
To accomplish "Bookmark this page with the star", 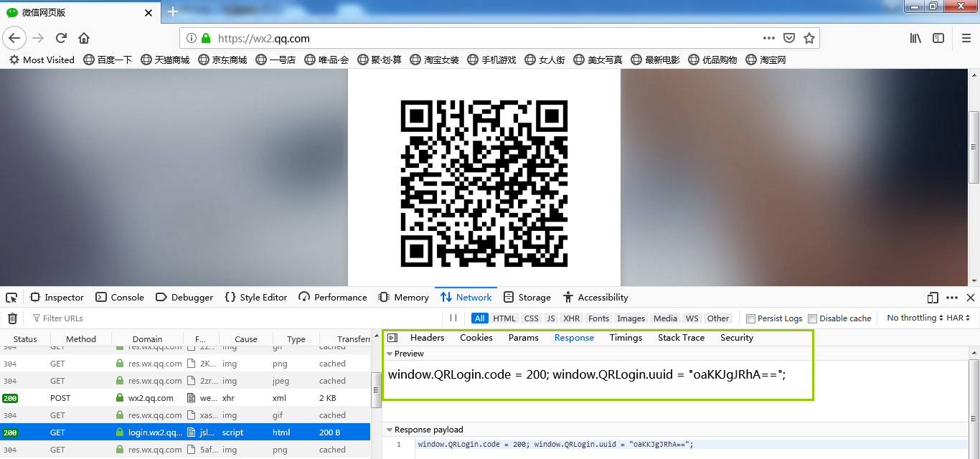I will click(x=809, y=38).
